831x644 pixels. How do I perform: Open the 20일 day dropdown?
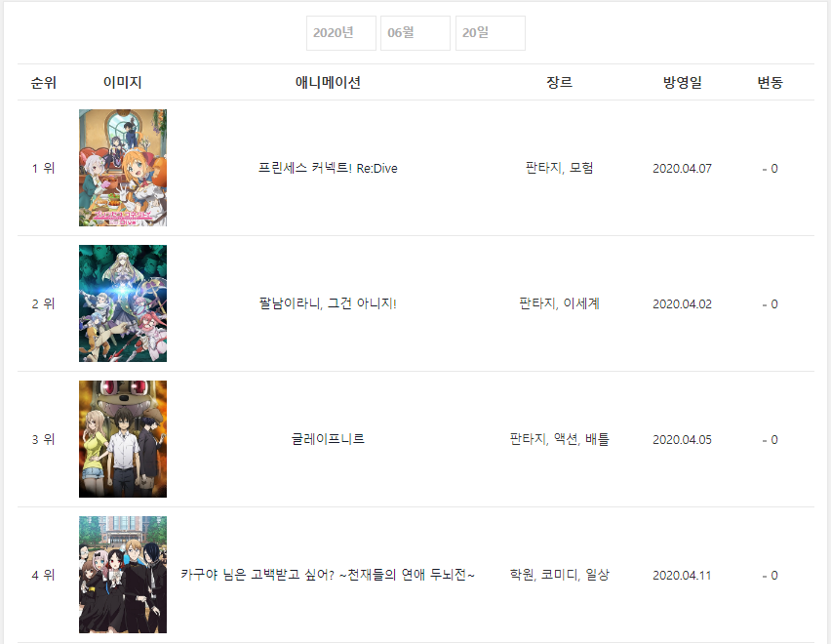point(491,33)
